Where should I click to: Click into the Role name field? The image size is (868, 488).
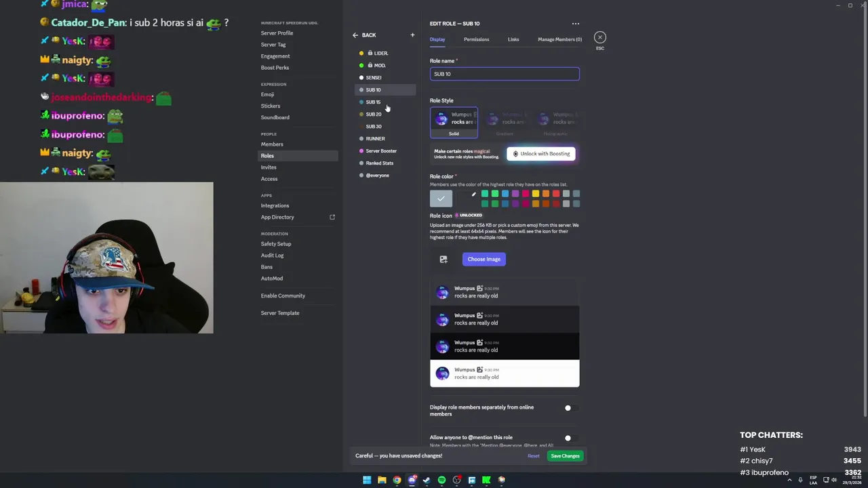(x=505, y=74)
